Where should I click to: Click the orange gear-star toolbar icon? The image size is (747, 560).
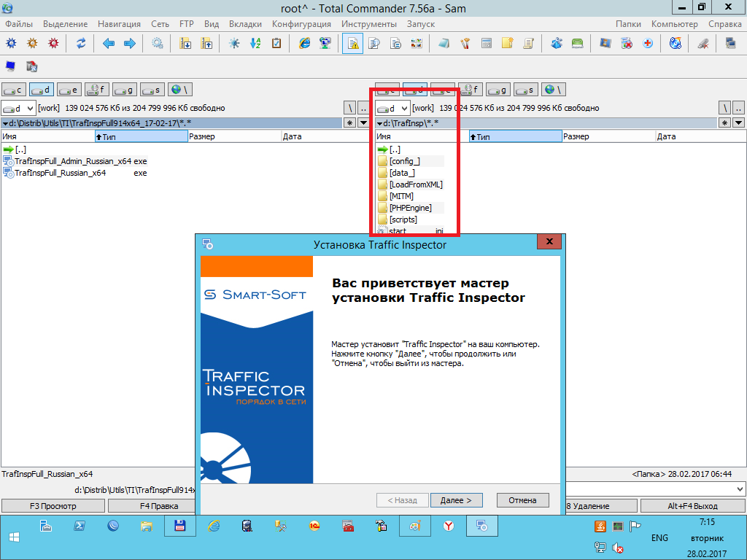pos(32,43)
